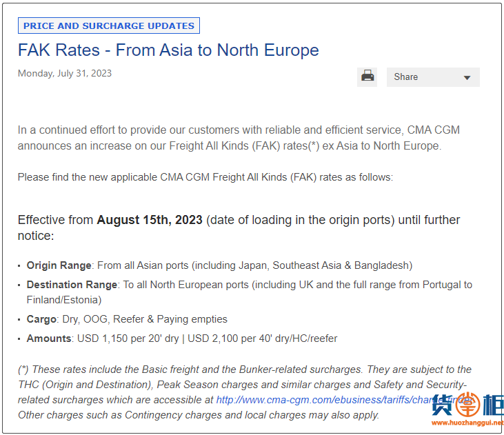Click the footnote line Other charges such as Contingency

[x=199, y=415]
